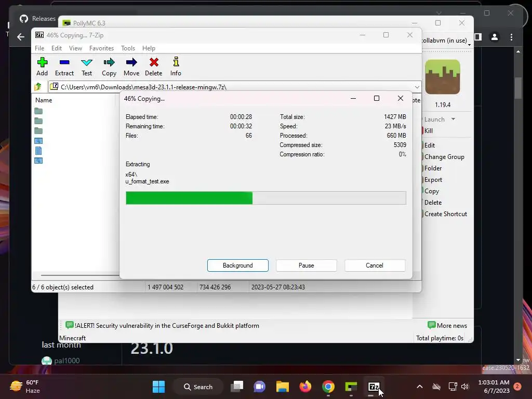
Task: Open the CurseForge security alert news
Action: tap(163, 325)
